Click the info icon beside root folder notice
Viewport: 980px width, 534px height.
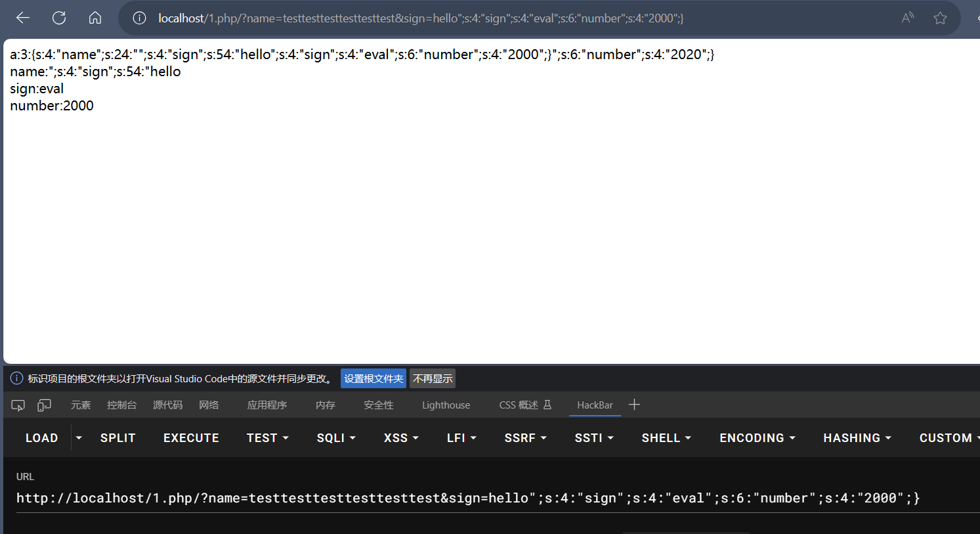coord(16,378)
